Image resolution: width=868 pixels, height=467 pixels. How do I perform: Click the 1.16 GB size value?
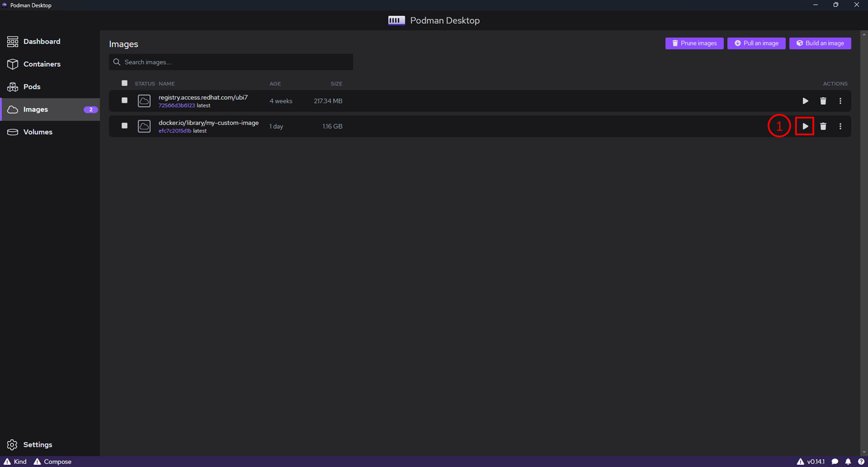click(332, 126)
